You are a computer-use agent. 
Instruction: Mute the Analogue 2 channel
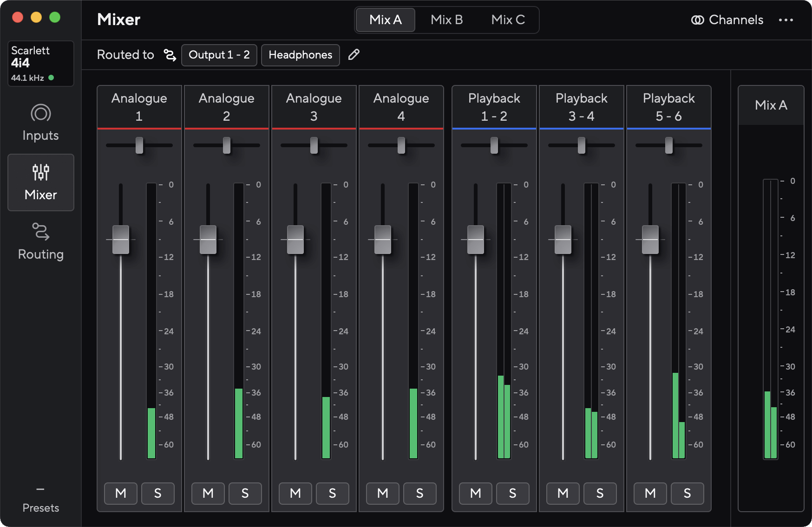tap(208, 493)
